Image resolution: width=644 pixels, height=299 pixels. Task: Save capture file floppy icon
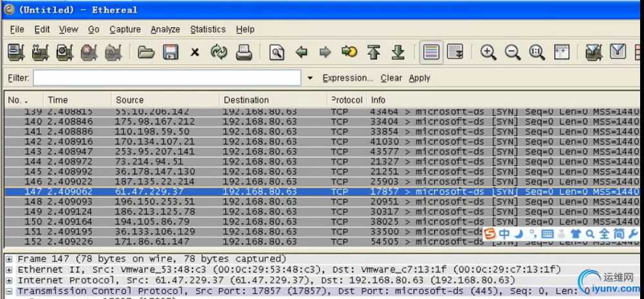pyautogui.click(x=170, y=52)
